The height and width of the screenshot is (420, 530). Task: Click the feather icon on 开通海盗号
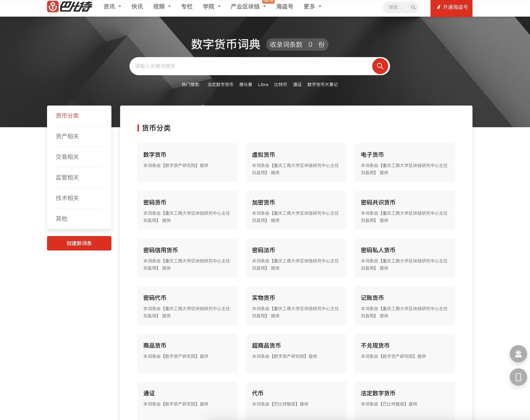click(438, 7)
